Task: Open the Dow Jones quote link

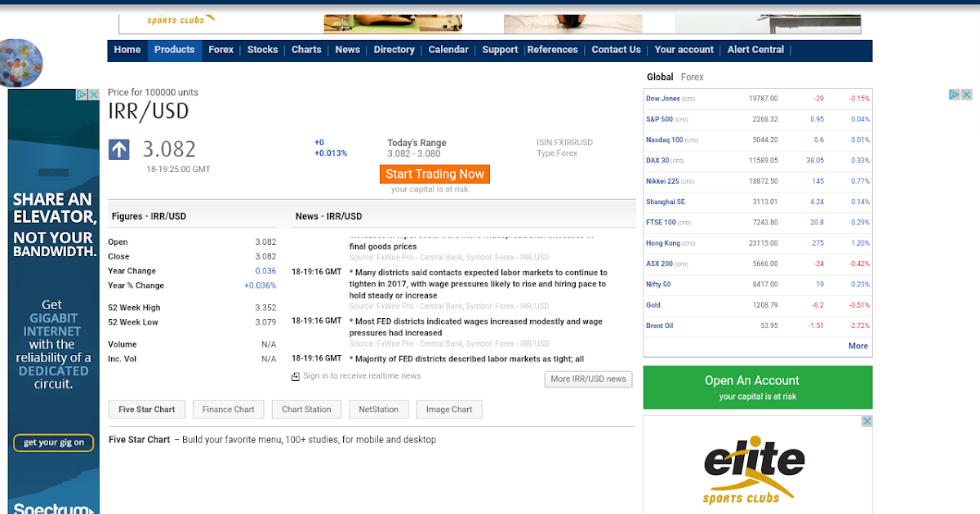Action: coord(662,99)
